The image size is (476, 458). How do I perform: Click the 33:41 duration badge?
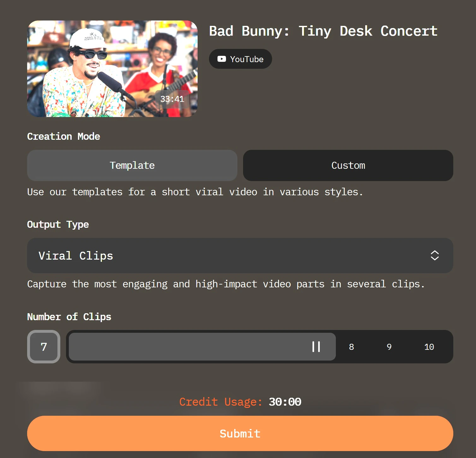coord(172,99)
